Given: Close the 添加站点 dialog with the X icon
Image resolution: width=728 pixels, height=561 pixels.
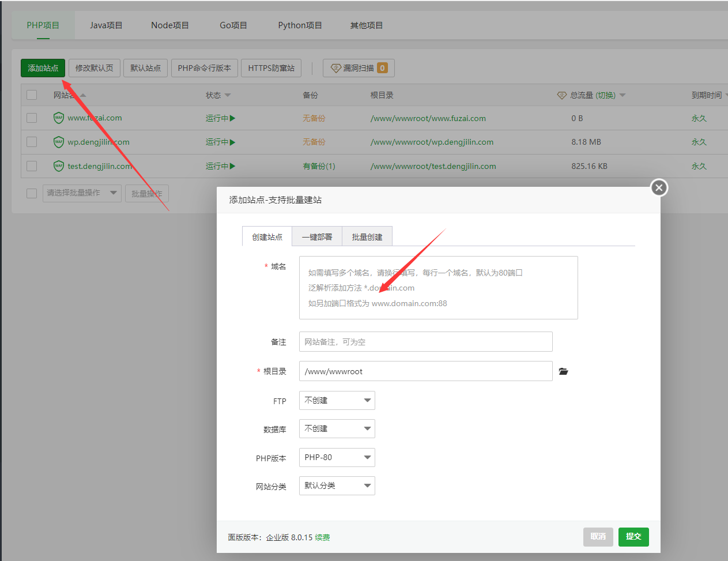Looking at the screenshot, I should 659,187.
